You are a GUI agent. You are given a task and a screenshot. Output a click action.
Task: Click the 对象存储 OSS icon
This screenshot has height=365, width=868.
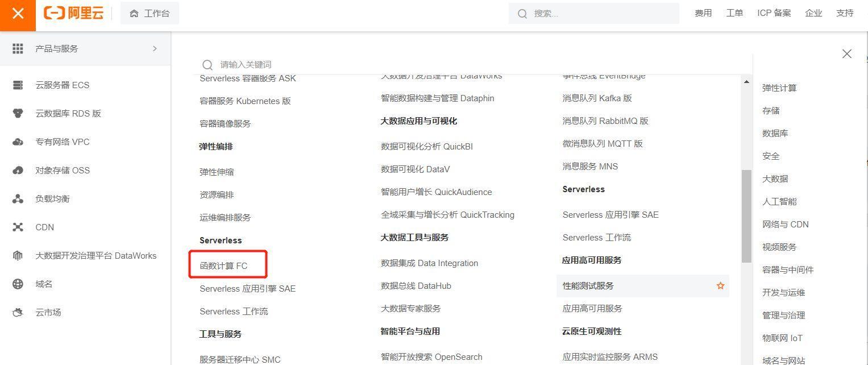18,171
